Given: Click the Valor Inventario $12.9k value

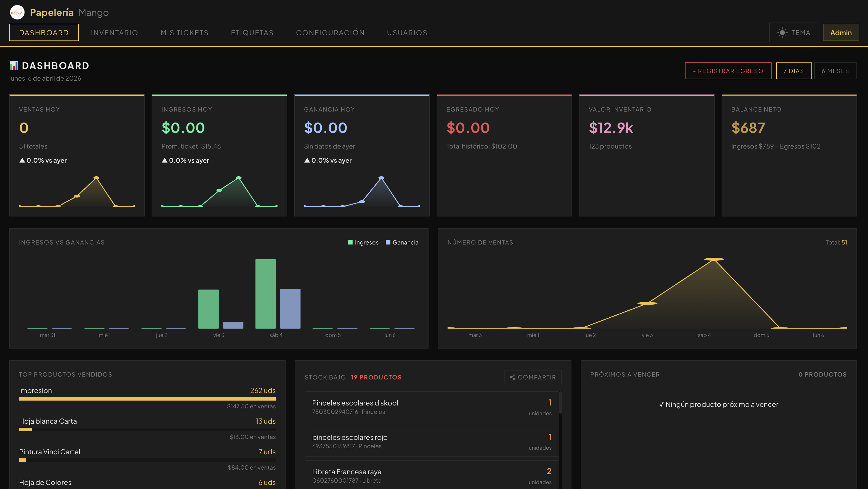Looking at the screenshot, I should click(x=610, y=128).
